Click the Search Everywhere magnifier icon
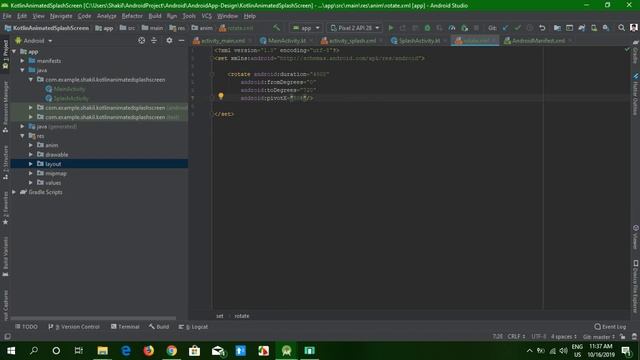640x360 pixels. pyautogui.click(x=621, y=28)
